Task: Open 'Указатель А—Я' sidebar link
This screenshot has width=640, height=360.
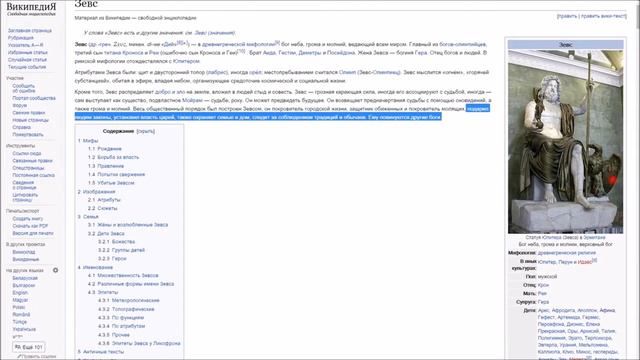Action: 25,45
